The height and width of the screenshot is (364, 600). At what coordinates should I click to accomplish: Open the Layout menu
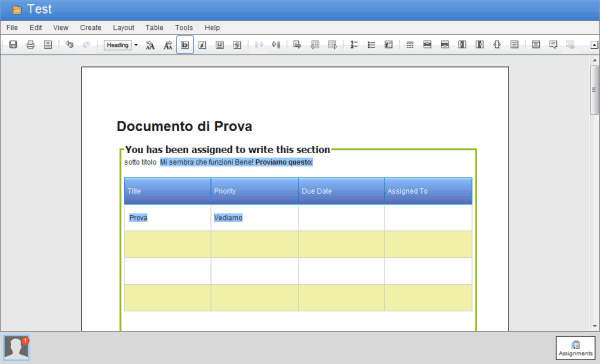[x=123, y=28]
